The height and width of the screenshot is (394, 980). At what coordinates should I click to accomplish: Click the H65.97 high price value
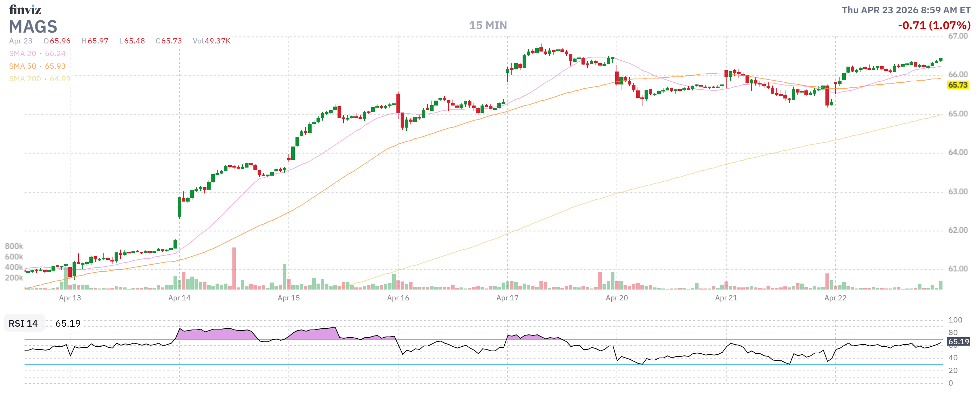tap(95, 41)
